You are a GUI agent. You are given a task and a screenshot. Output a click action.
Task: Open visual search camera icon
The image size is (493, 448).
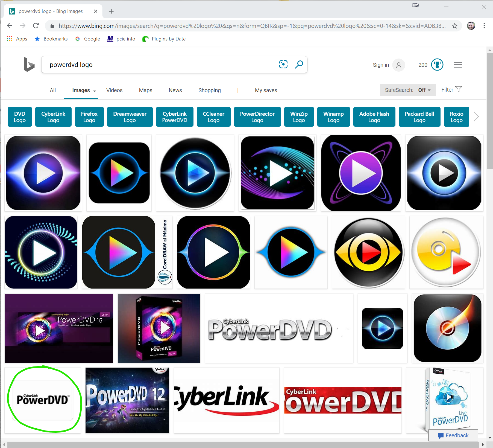[283, 65]
